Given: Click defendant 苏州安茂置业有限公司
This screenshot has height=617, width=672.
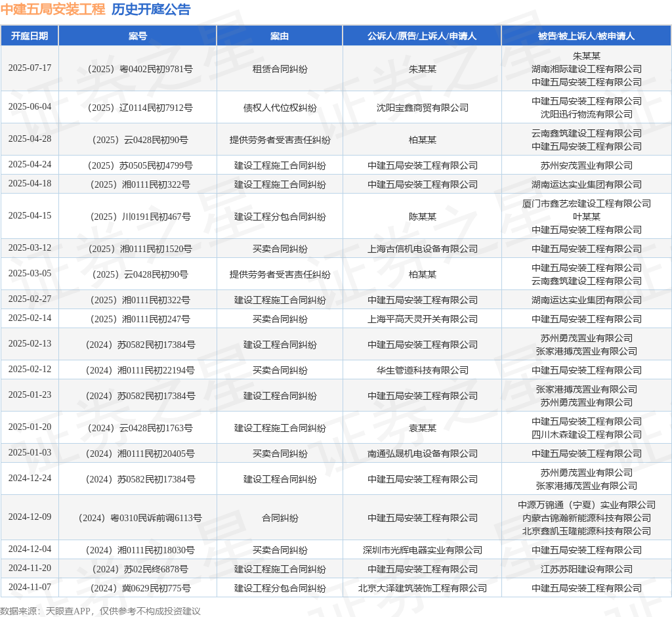Looking at the screenshot, I should pyautogui.click(x=586, y=165).
